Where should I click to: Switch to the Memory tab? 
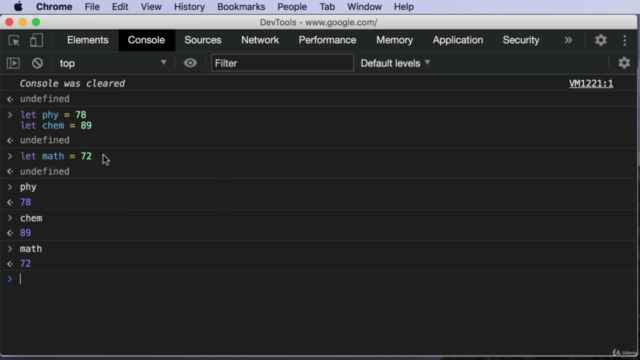(x=394, y=40)
